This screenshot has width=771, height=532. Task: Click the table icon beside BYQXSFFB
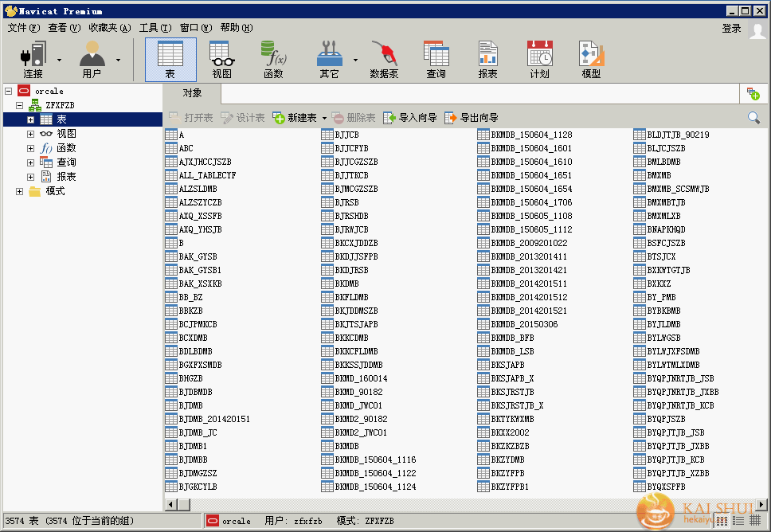[x=640, y=487]
